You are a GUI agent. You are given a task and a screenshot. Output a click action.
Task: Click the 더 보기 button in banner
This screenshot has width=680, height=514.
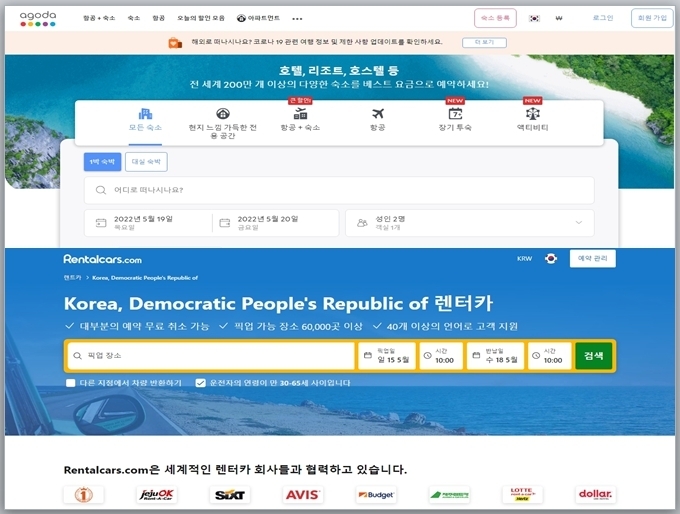point(484,43)
